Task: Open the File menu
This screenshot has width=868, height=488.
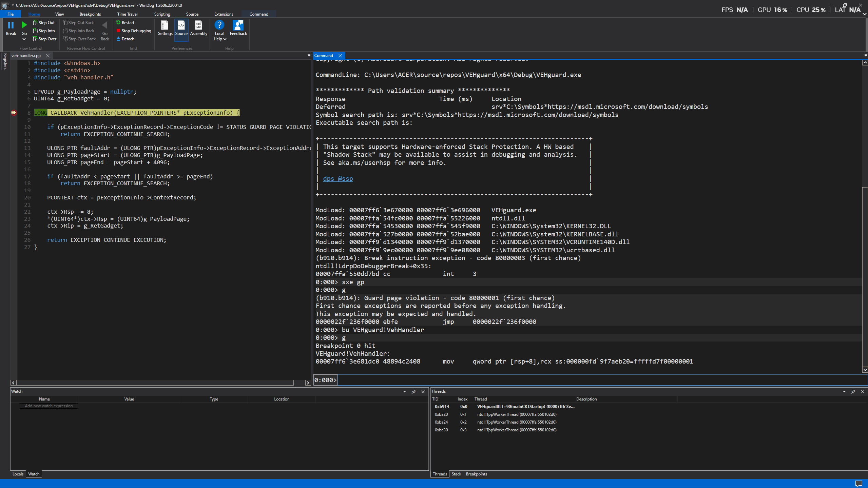Action: click(x=11, y=14)
